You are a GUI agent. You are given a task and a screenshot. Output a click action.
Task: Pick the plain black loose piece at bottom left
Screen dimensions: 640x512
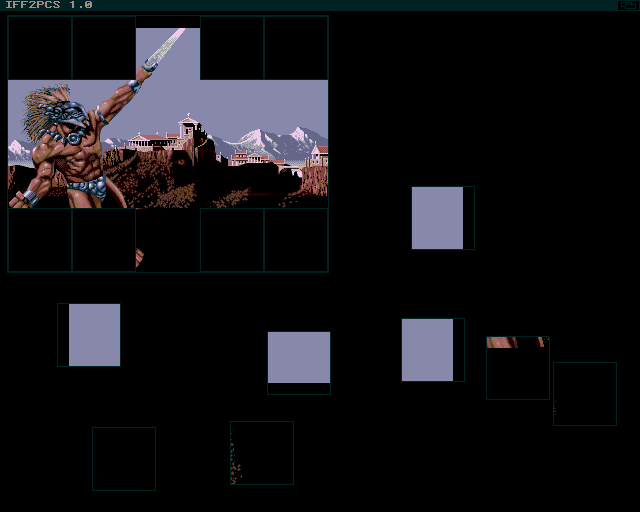coord(124,459)
